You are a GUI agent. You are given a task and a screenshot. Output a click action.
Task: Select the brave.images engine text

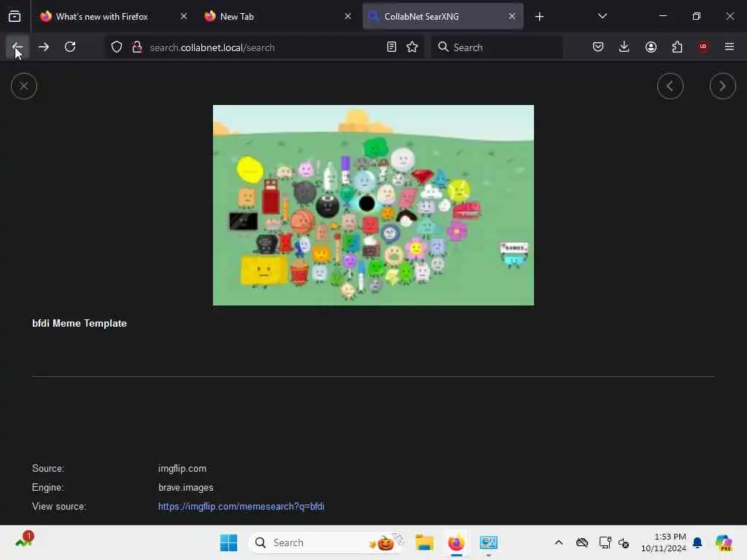tap(186, 488)
